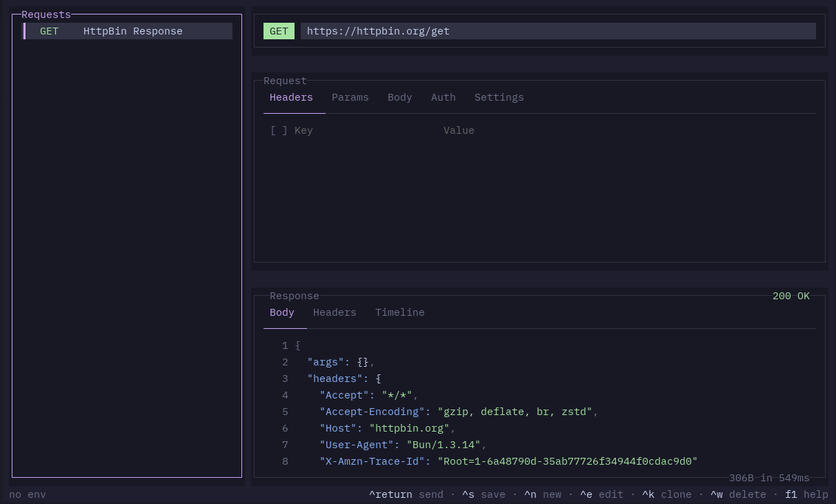Click the clone footer shortcut

click(667, 494)
